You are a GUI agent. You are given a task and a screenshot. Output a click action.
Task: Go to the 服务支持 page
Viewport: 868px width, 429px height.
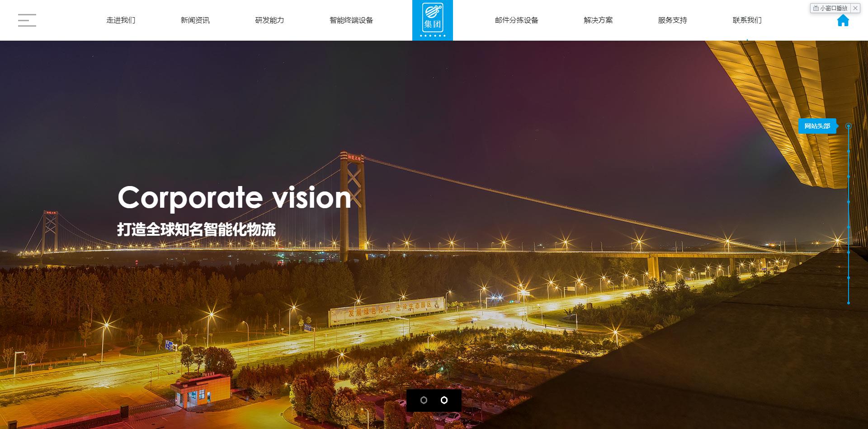click(673, 20)
